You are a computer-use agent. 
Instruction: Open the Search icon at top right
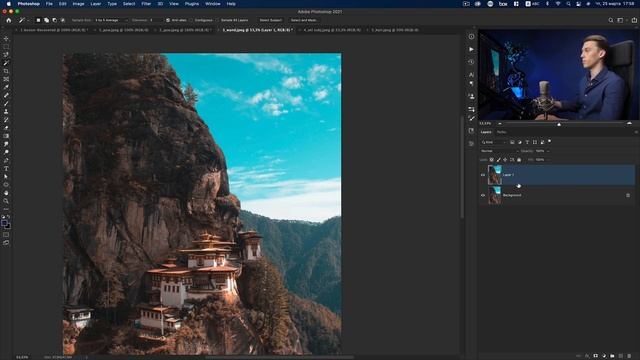pos(611,20)
